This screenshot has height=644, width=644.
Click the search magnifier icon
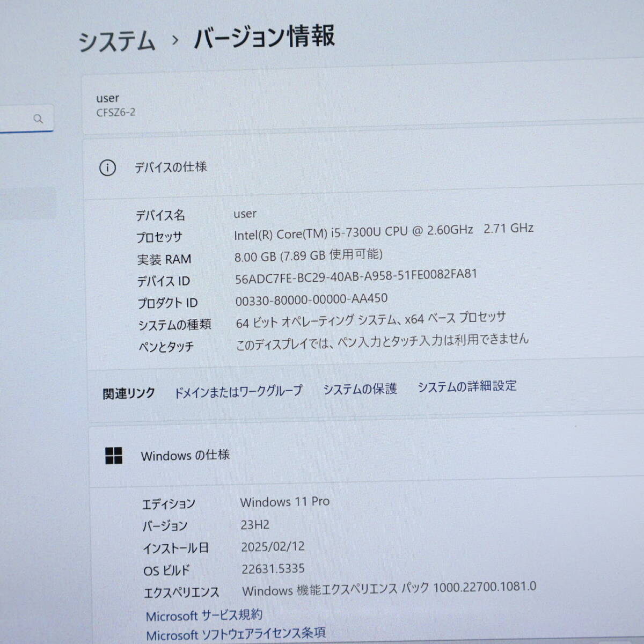click(x=38, y=119)
